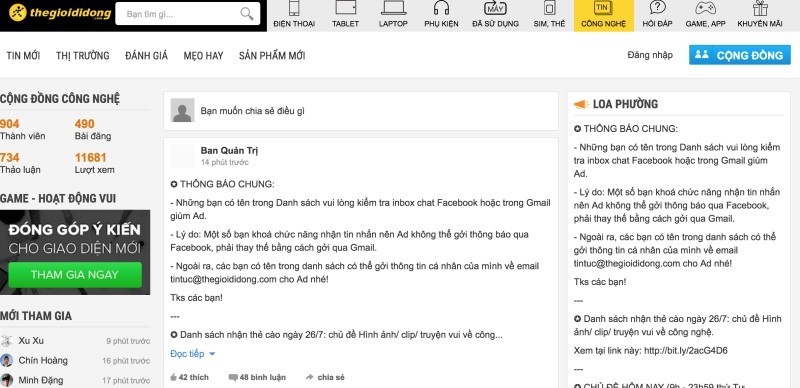Click the like thumb icon on post
The height and width of the screenshot is (388, 800).
(173, 377)
